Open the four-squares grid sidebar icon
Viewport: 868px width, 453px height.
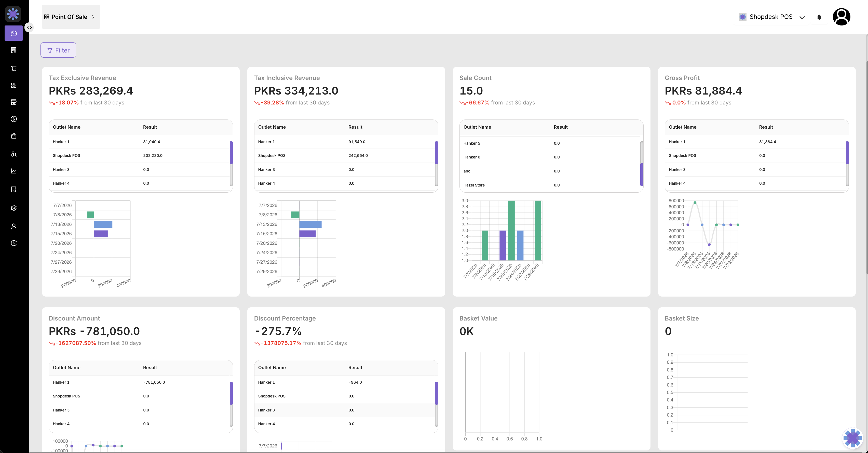14,85
